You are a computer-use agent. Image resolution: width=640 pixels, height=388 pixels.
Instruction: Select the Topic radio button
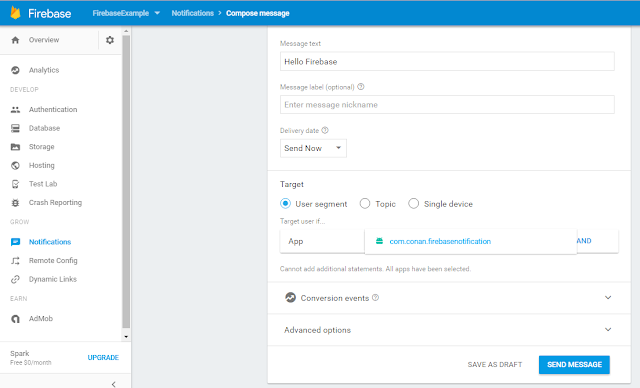tap(365, 203)
